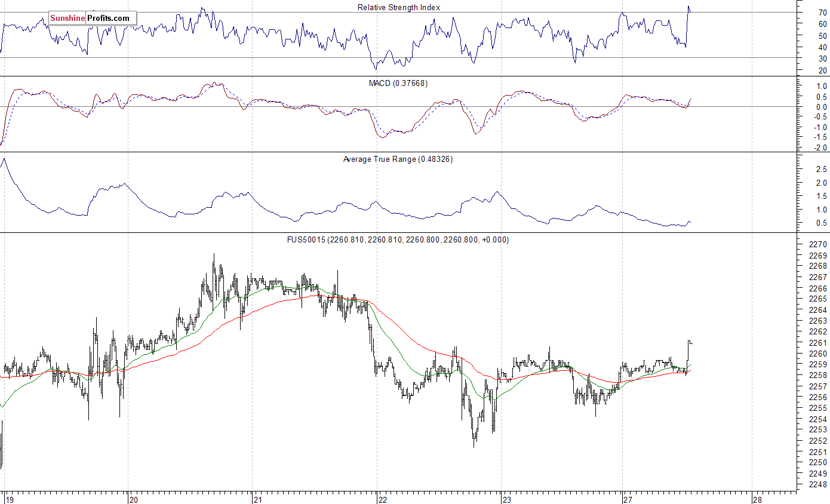
Task: Click the MACD 1.0 axis label
Action: click(821, 86)
